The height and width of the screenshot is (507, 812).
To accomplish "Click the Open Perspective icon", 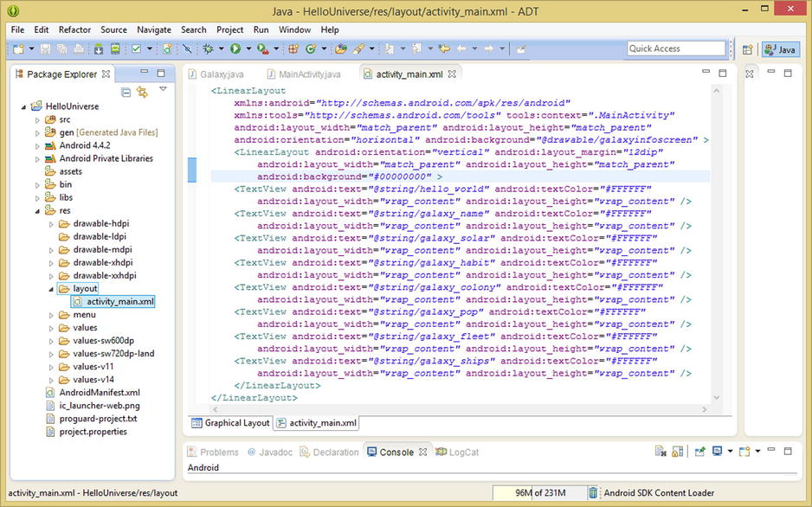I will (748, 49).
